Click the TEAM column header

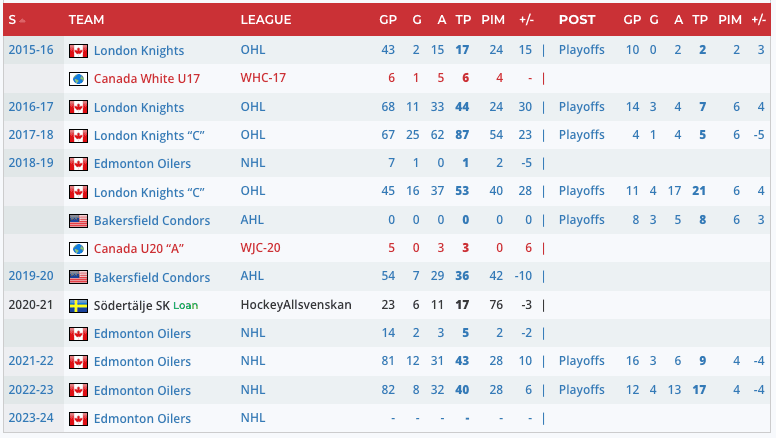(x=87, y=20)
